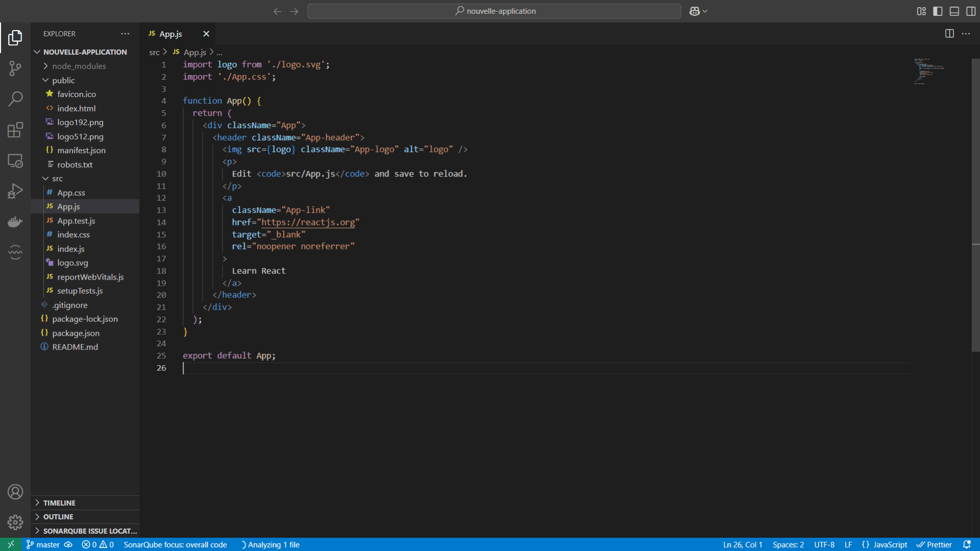Expand the node_modules folder

click(85, 66)
